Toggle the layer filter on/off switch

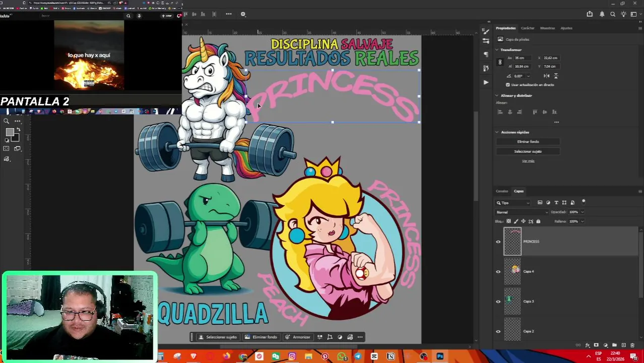pyautogui.click(x=584, y=202)
